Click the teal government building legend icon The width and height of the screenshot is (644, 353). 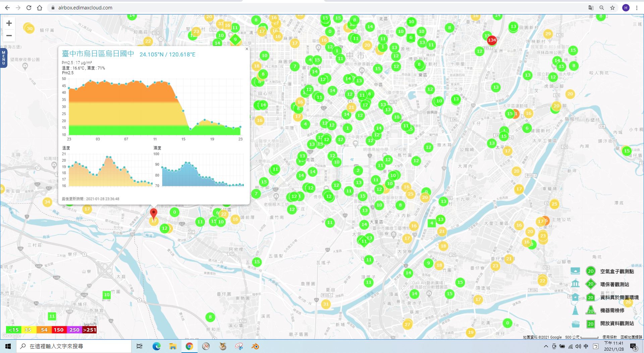tap(575, 283)
